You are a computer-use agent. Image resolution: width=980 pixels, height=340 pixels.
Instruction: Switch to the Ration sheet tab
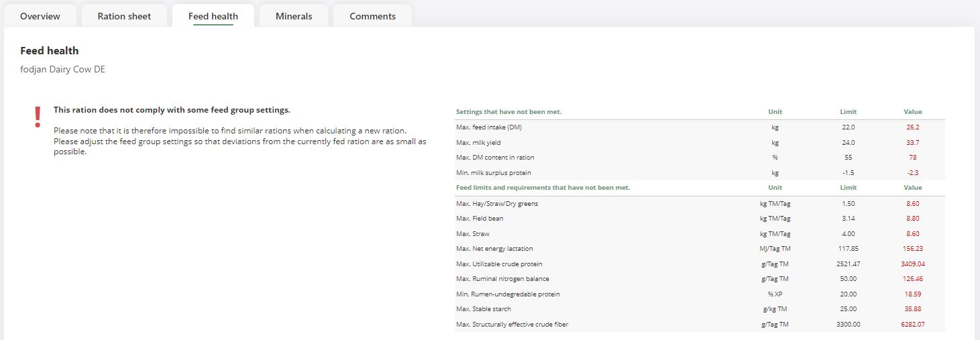pos(124,16)
